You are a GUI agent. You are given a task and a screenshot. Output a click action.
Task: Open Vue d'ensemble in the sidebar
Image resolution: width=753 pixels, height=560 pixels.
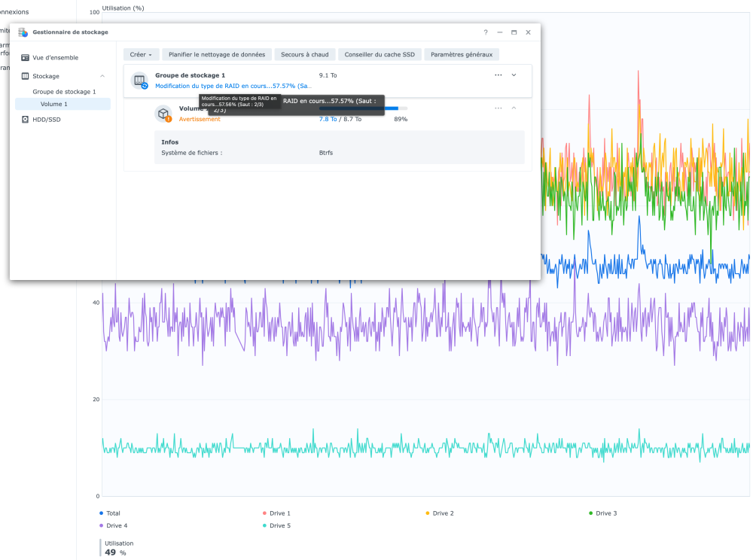pyautogui.click(x=55, y=58)
